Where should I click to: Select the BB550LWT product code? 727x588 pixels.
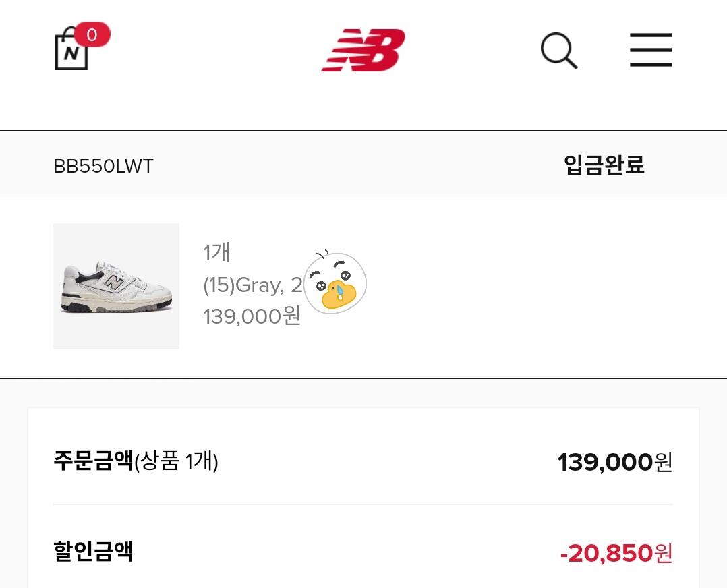[x=103, y=167]
